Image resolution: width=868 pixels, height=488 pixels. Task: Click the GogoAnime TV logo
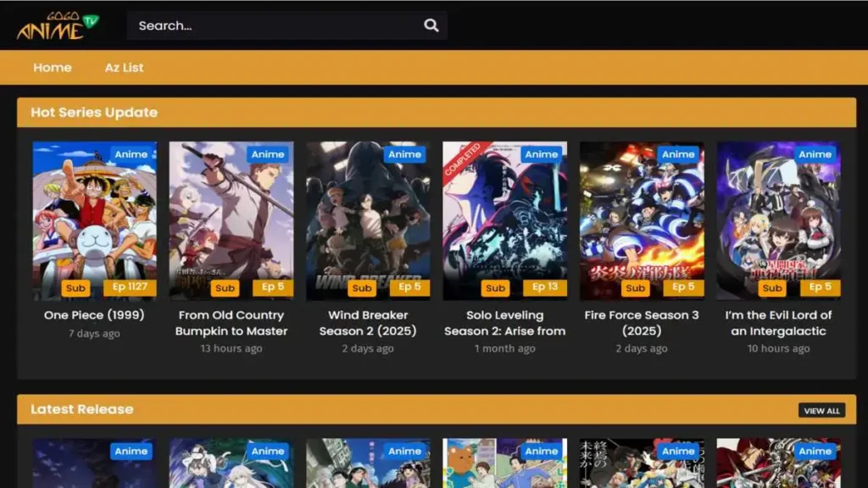(x=58, y=25)
